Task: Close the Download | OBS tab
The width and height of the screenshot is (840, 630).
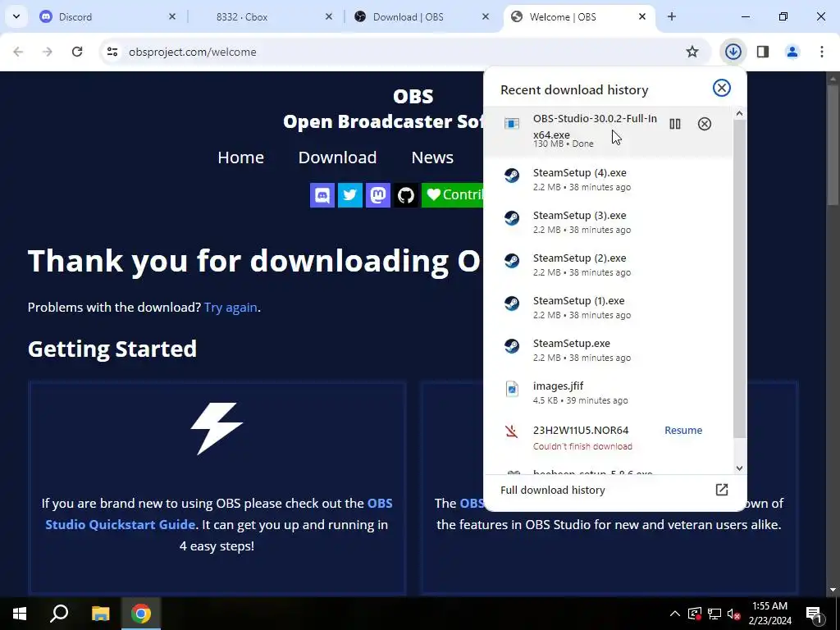Action: (486, 16)
